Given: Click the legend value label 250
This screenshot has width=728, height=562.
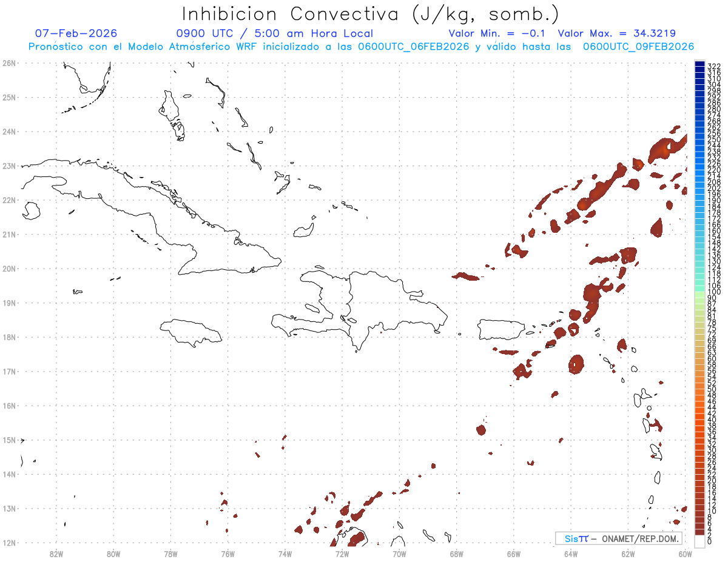Looking at the screenshot, I should pyautogui.click(x=714, y=139).
